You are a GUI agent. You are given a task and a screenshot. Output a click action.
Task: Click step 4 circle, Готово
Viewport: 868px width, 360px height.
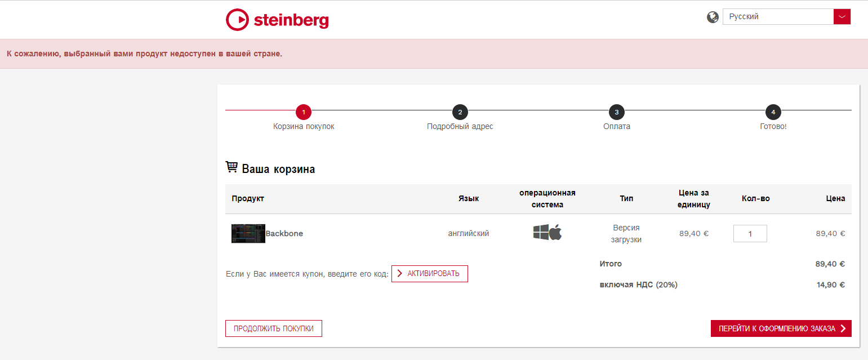point(773,112)
